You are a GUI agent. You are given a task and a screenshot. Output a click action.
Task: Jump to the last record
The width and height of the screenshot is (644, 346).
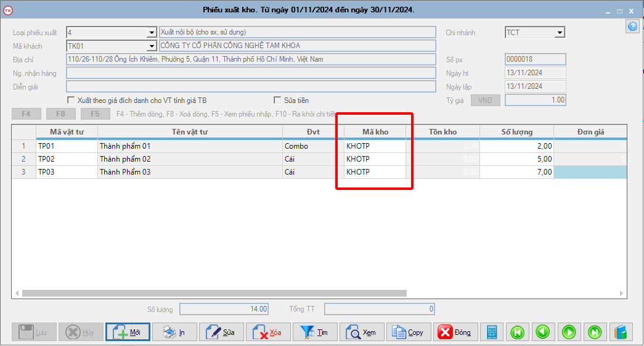595,332
